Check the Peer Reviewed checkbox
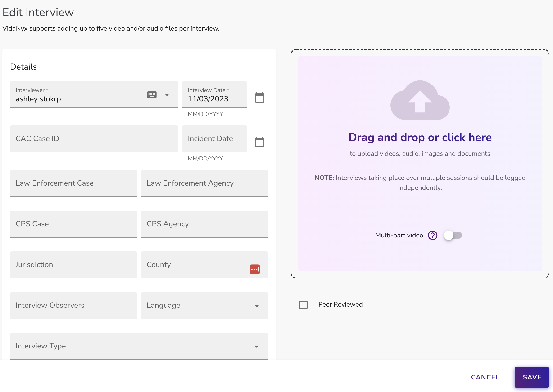553x392 pixels. (303, 305)
